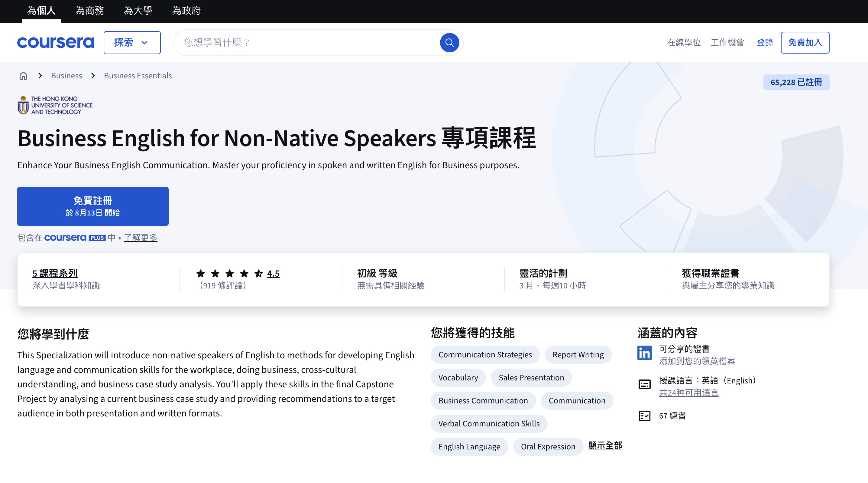Click the Coursera logo
The image size is (868, 483).
55,42
